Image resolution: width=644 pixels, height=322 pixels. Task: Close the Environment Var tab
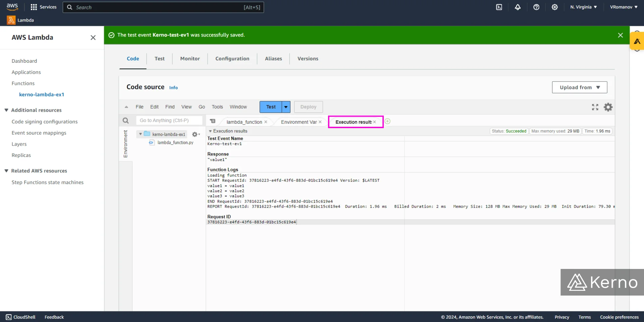pyautogui.click(x=320, y=122)
